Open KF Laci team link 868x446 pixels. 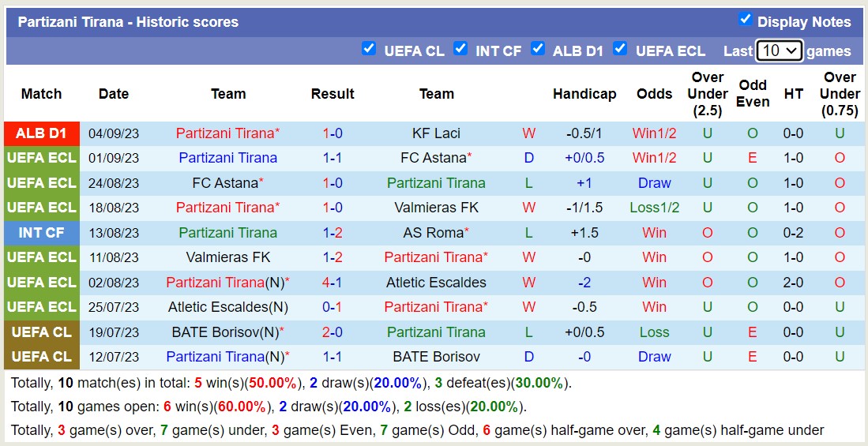(x=436, y=133)
